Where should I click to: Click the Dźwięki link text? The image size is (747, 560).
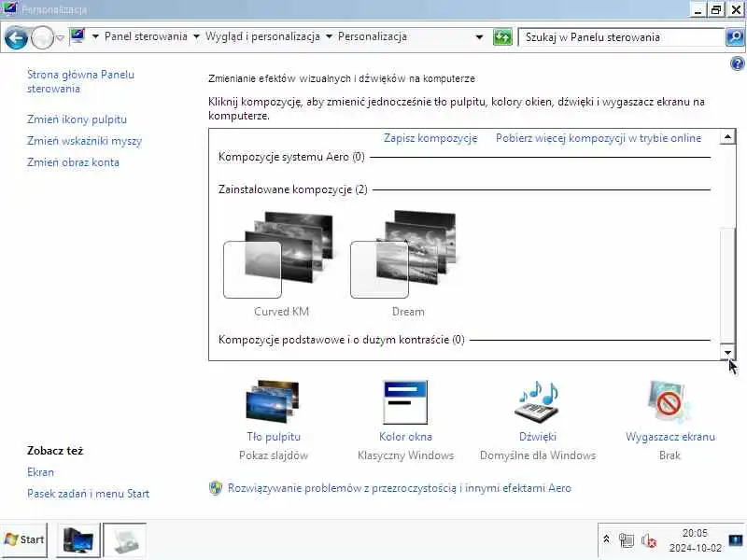coord(538,437)
